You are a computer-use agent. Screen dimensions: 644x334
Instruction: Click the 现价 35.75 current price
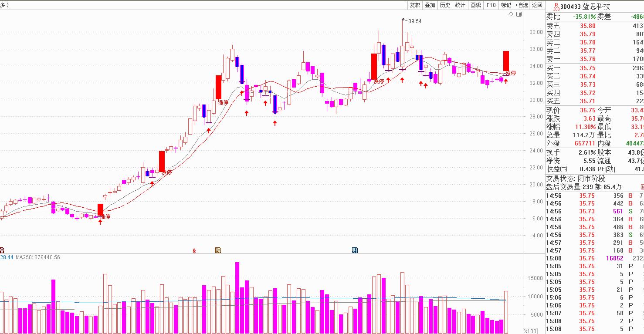tap(587, 111)
